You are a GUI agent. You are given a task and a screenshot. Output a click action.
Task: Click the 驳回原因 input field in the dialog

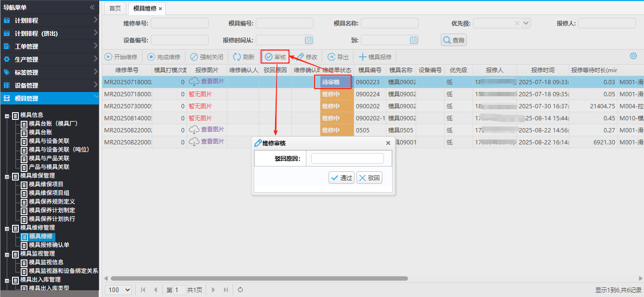pyautogui.click(x=347, y=158)
